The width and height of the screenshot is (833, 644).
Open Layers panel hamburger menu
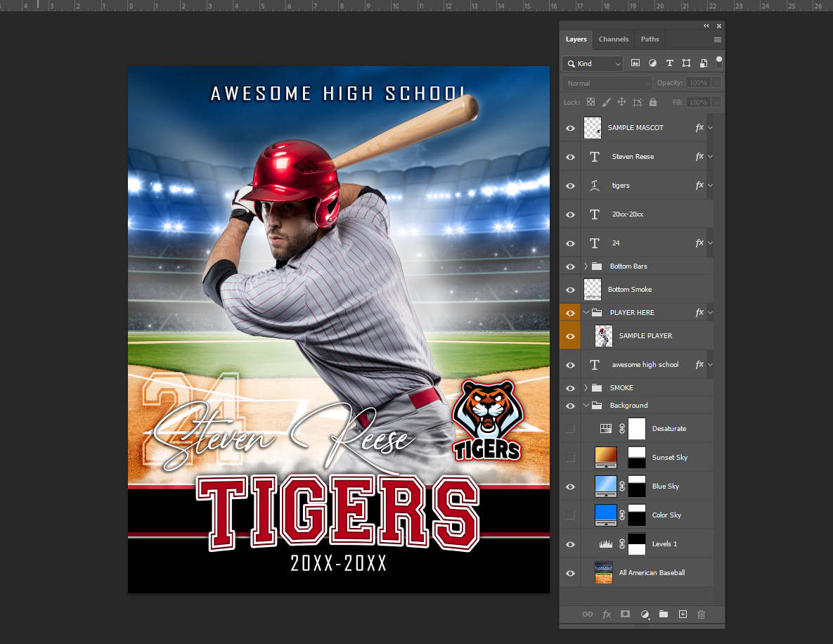point(718,40)
